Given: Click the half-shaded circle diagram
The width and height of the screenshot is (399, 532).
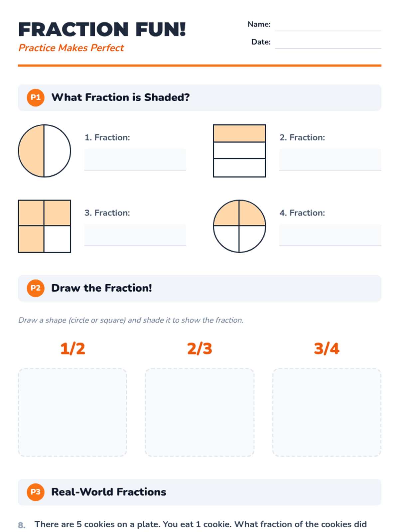Looking at the screenshot, I should point(45,151).
